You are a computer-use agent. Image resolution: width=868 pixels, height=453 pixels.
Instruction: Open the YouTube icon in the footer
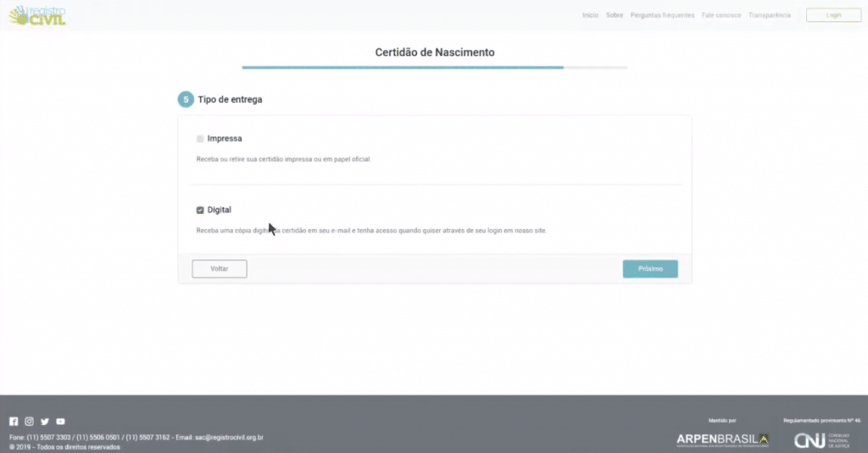coord(60,422)
